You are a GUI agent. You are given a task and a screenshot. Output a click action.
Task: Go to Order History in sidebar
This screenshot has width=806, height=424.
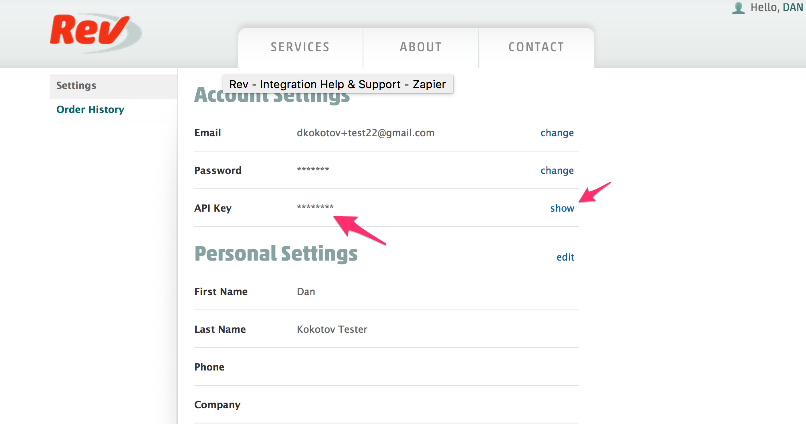tap(90, 109)
